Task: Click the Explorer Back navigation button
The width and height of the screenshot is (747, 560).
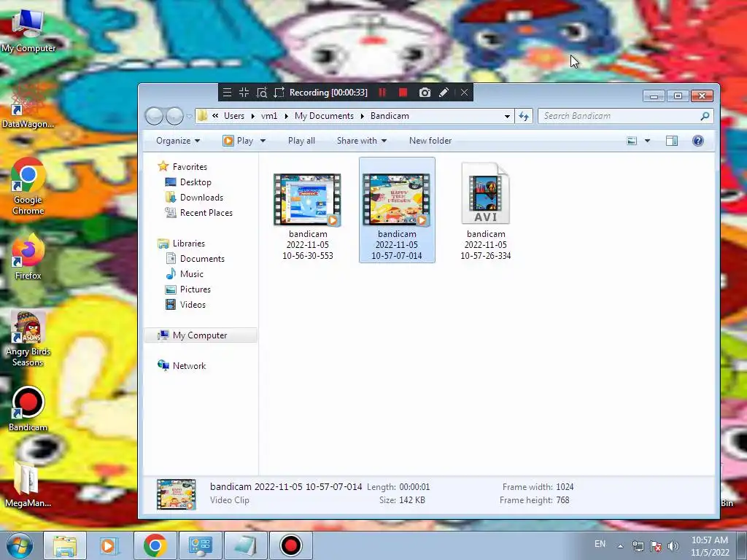Action: coord(154,116)
